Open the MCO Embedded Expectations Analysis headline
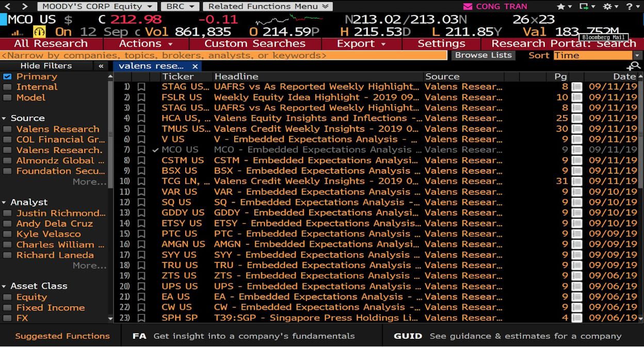The image size is (644, 347). click(x=317, y=150)
